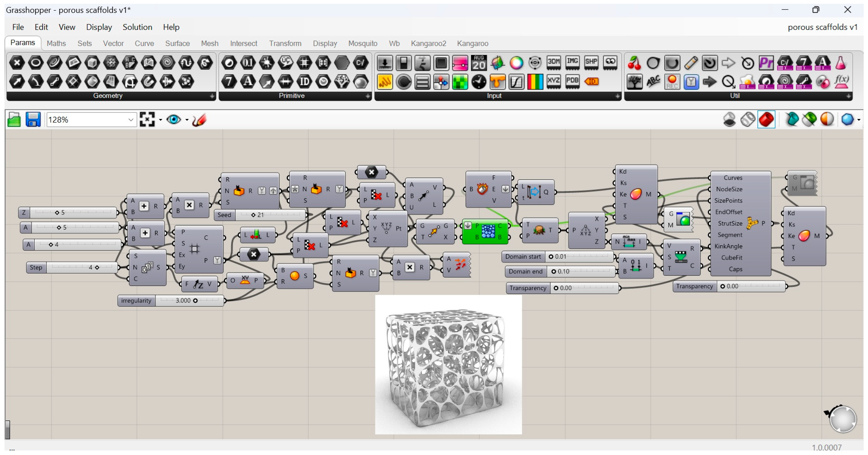Open the preview eye dropdown arrow

tap(187, 120)
